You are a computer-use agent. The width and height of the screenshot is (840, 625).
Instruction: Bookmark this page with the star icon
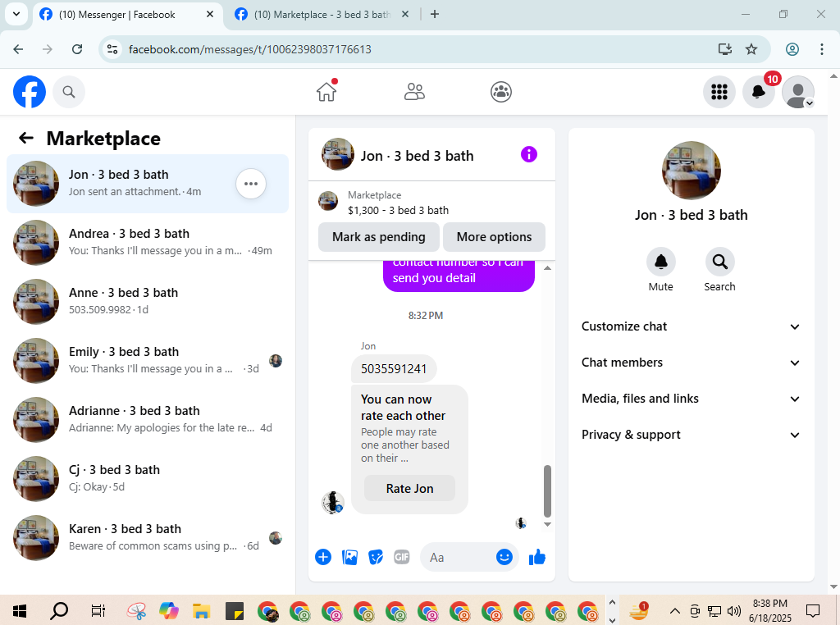tap(751, 49)
